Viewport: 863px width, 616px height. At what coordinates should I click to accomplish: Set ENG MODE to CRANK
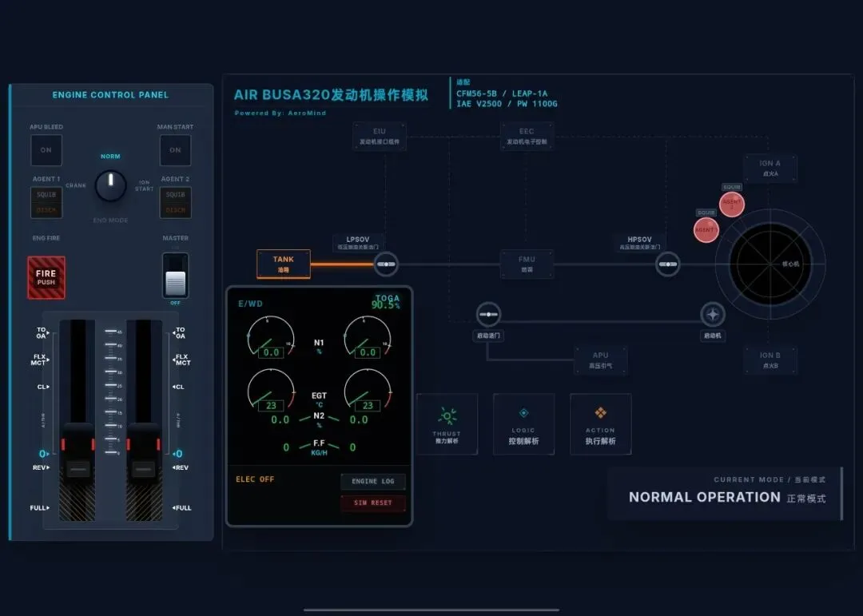click(76, 185)
